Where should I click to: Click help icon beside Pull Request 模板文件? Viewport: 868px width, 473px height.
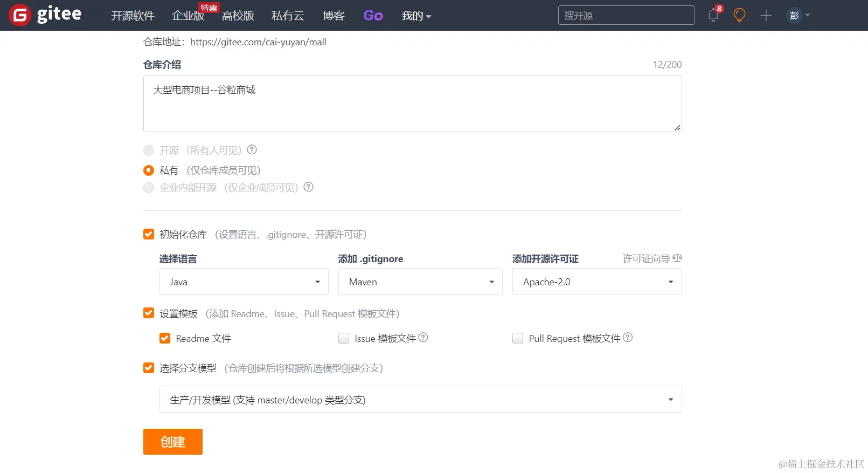click(628, 338)
